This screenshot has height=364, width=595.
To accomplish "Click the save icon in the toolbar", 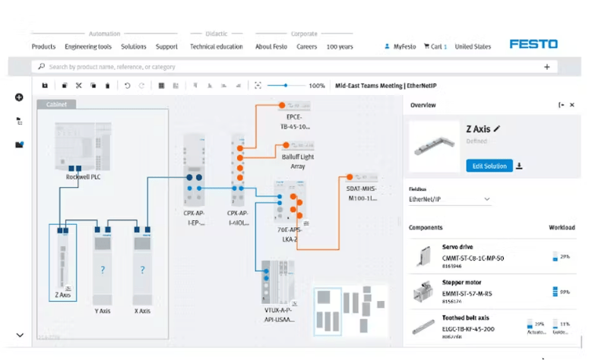I will (45, 86).
